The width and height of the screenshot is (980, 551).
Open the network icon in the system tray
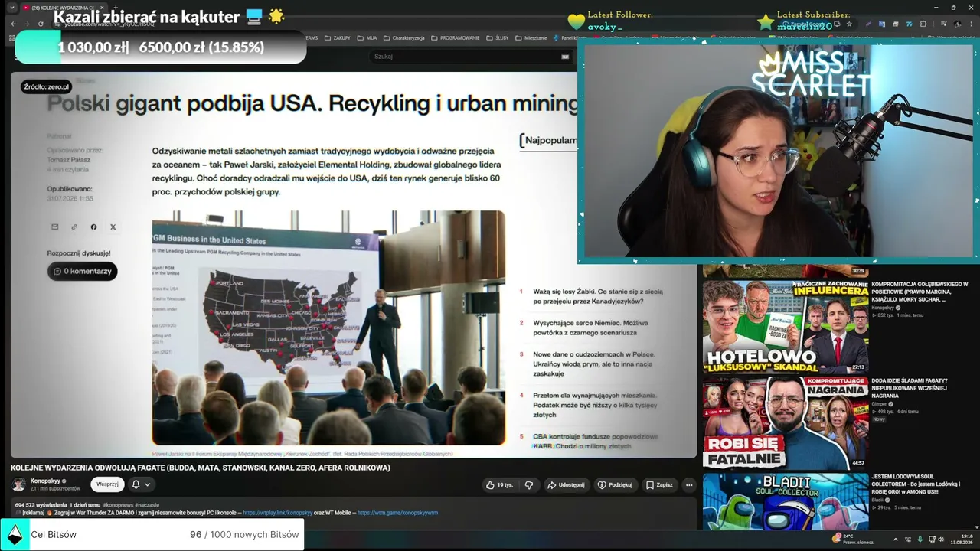point(930,540)
